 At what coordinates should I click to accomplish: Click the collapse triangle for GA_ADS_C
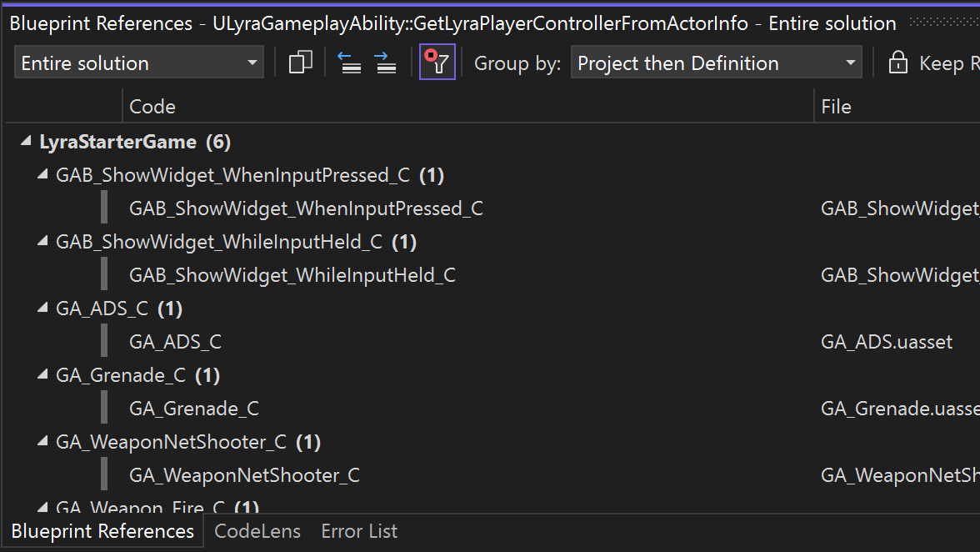pos(41,308)
